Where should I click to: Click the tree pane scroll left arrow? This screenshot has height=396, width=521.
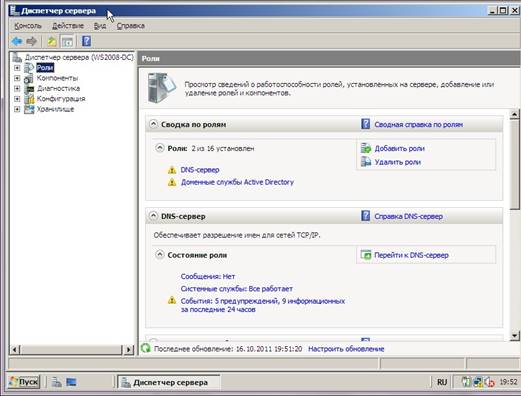[15, 349]
